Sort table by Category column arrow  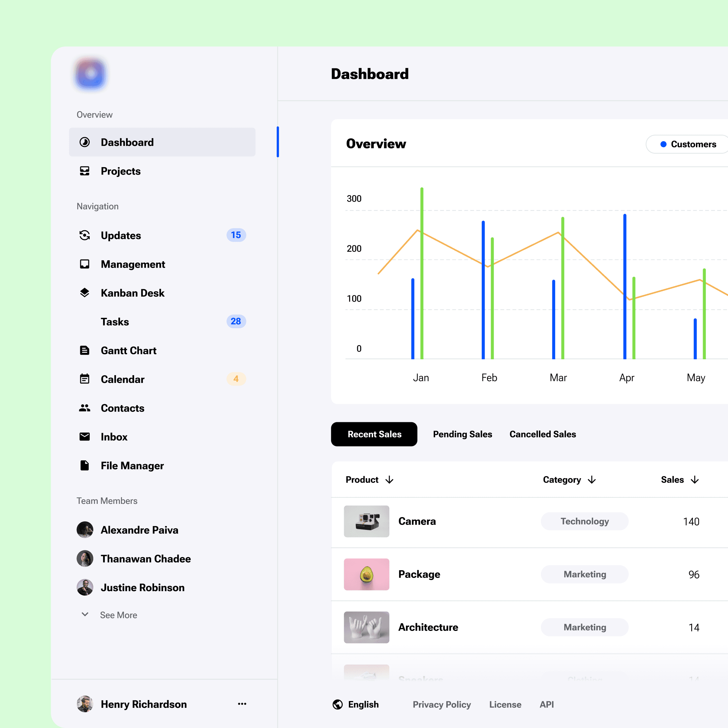(x=591, y=480)
